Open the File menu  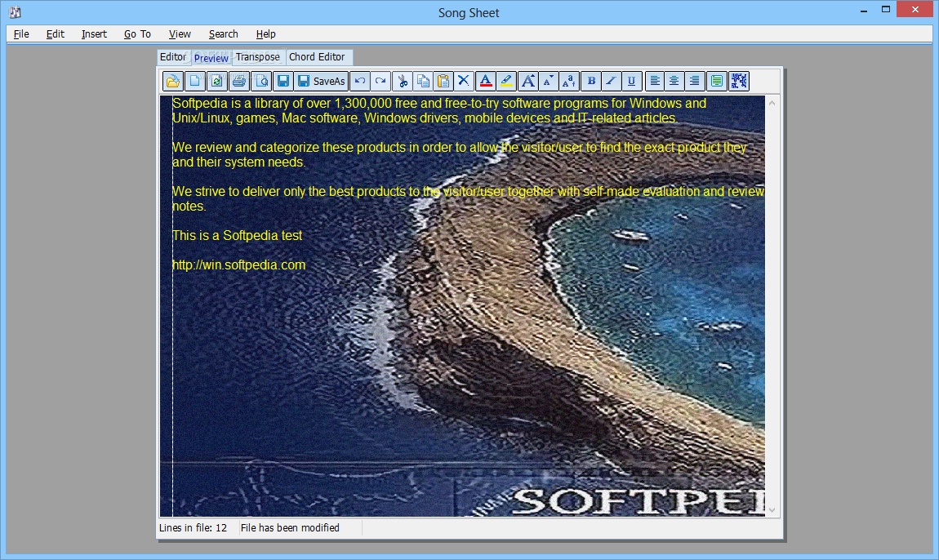(x=21, y=34)
